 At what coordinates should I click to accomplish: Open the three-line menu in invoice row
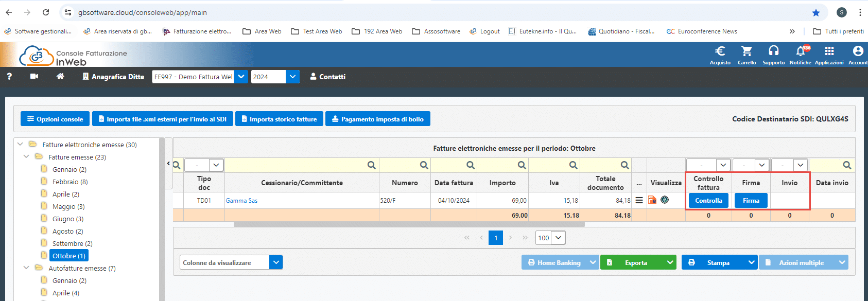tap(639, 200)
